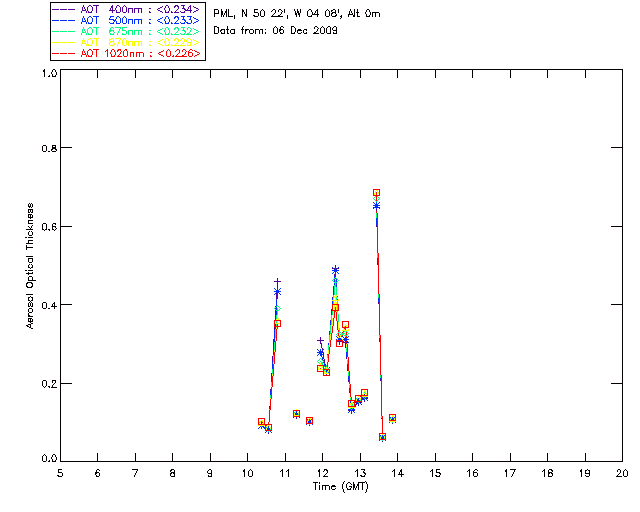The image size is (640, 512).
Task: Click the 17 x-axis tick label
Action: (510, 473)
